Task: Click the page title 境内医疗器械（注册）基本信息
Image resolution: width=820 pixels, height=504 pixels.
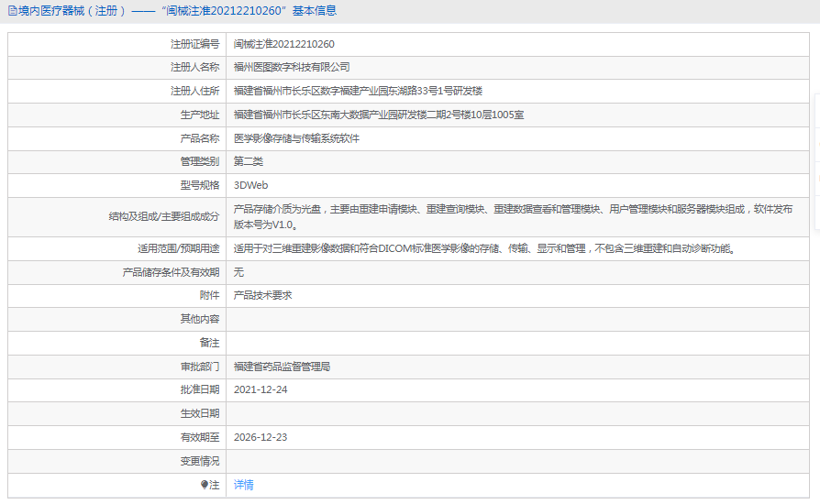Action: (177, 11)
